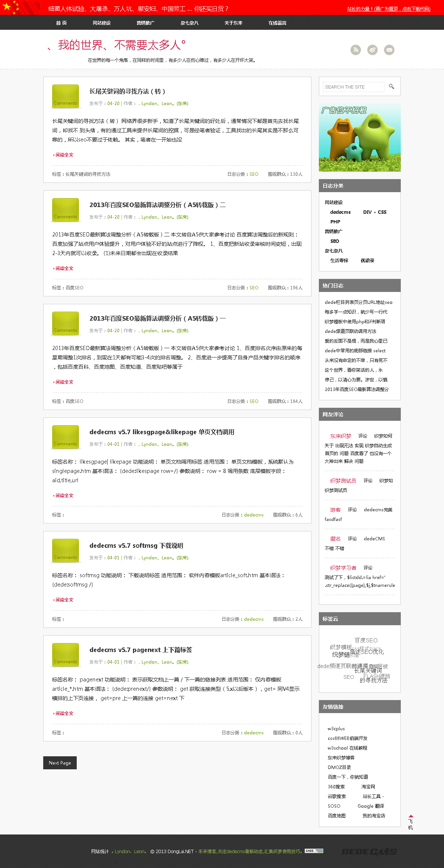
Task: Open the Weibo social icon
Action: point(372,50)
